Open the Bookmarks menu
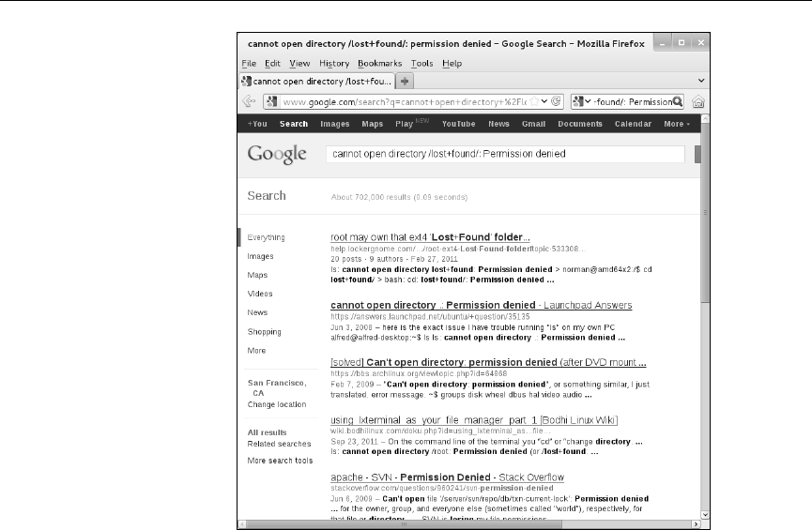This screenshot has width=812, height=530. point(379,63)
